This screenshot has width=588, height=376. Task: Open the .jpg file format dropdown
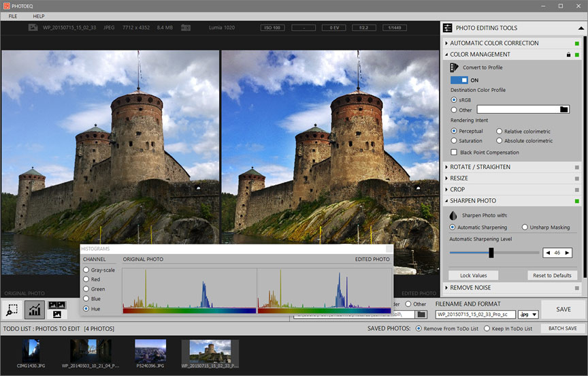(528, 315)
